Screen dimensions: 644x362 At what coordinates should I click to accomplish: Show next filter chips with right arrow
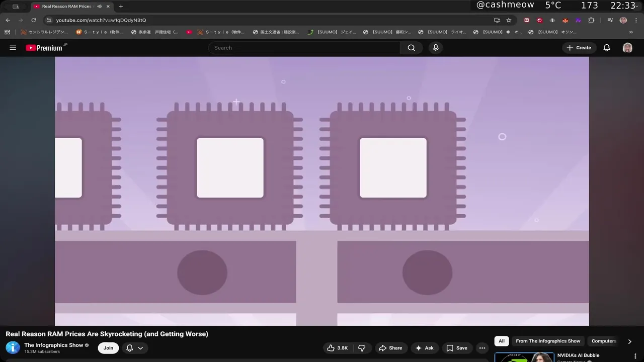[x=629, y=341]
